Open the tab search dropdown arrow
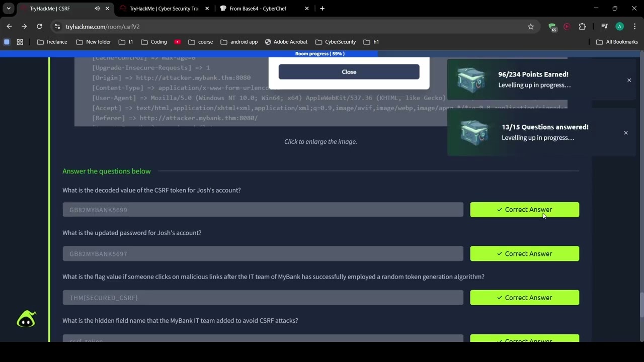 coord(9,9)
